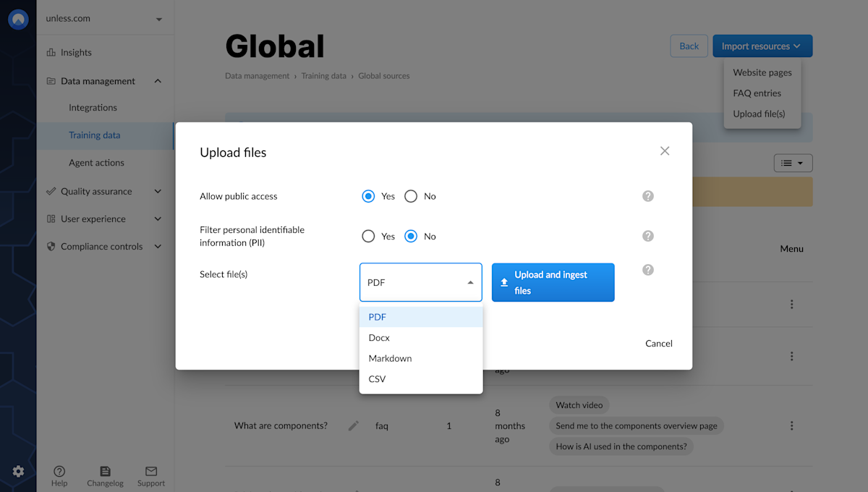The height and width of the screenshot is (492, 868).
Task: Cancel the Upload files dialog
Action: click(x=658, y=343)
